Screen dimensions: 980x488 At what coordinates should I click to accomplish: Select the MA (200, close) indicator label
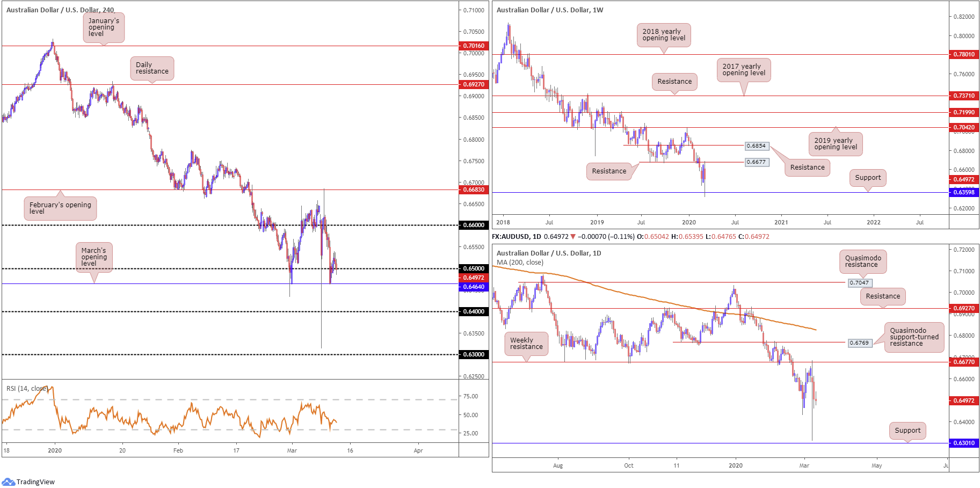pos(520,263)
